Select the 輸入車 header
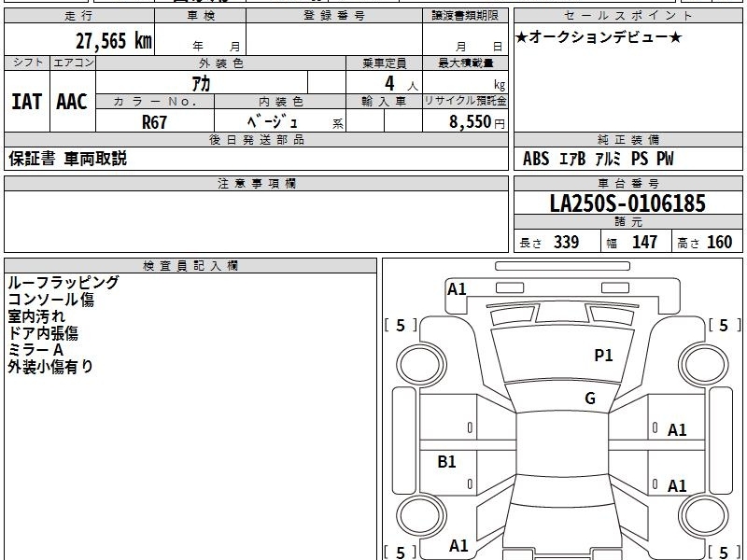Image resolution: width=747 pixels, height=560 pixels. pos(384,102)
